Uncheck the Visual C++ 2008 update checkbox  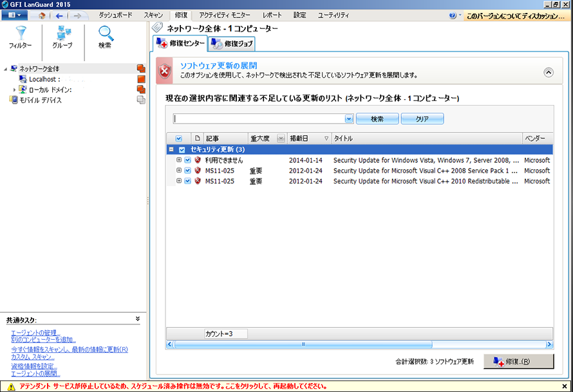tap(187, 171)
